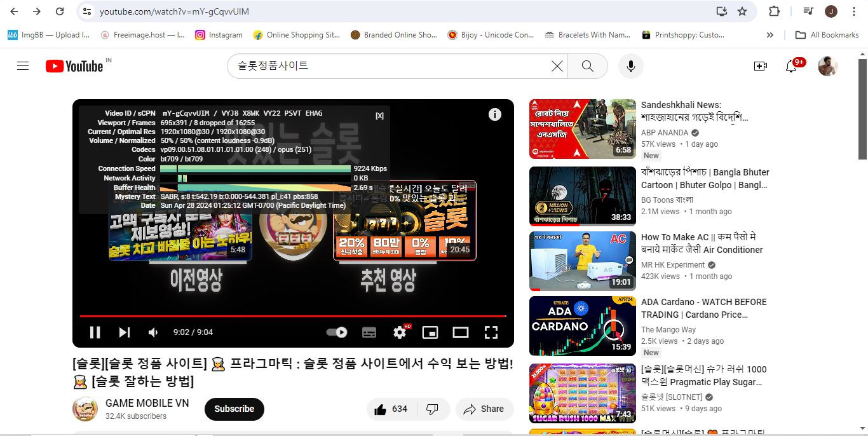Toggle theater mode
The width and height of the screenshot is (868, 436).
tap(461, 332)
